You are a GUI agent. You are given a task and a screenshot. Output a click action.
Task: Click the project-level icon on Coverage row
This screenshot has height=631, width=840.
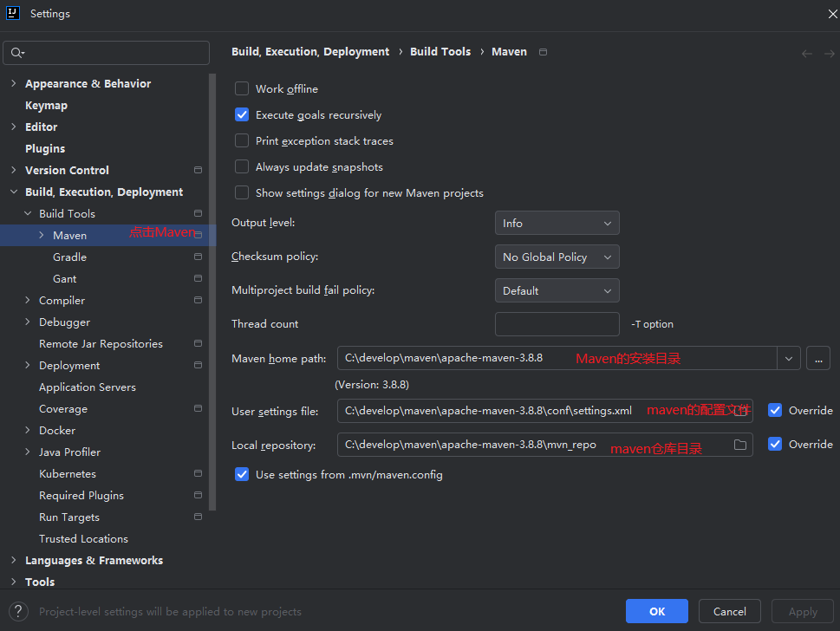coord(198,408)
